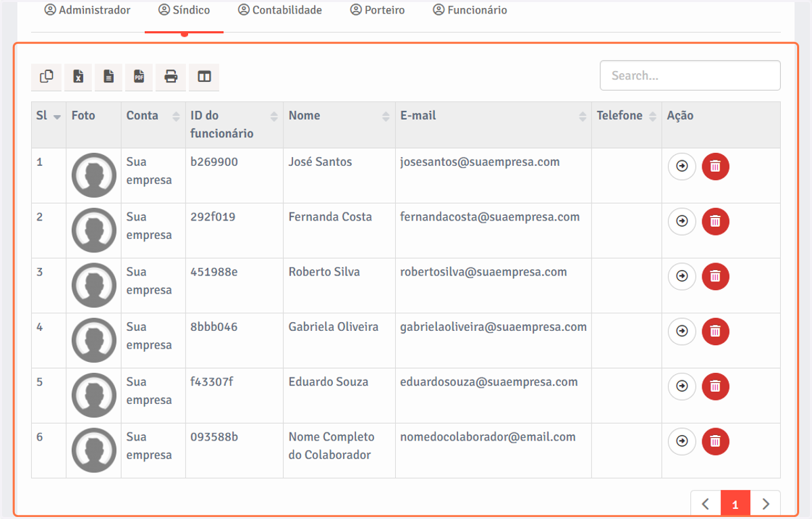
Task: Select the Síndico tab
Action: [184, 11]
